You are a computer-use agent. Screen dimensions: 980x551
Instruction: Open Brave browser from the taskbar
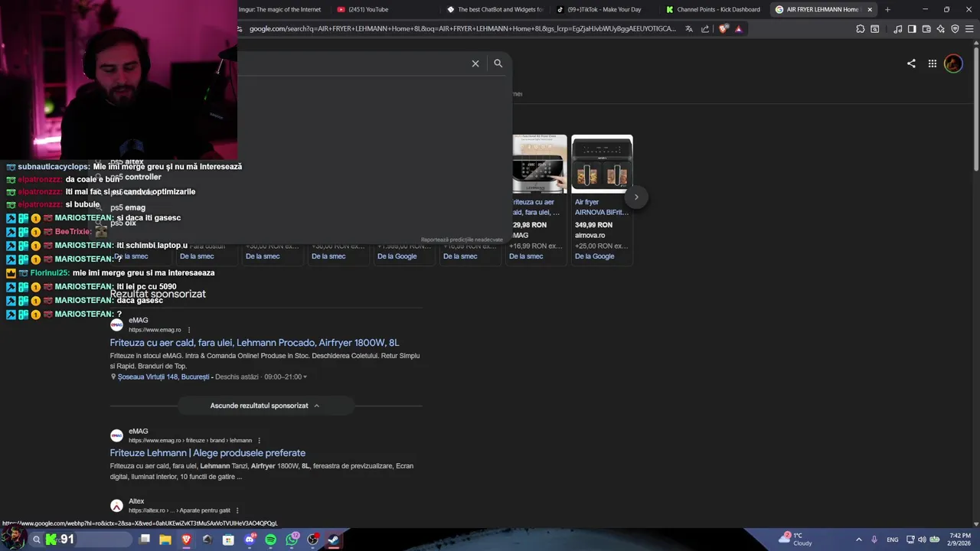(x=186, y=540)
